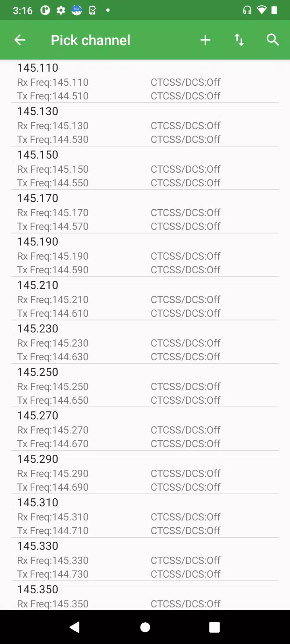This screenshot has width=290, height=644.
Task: Choose the 145.210 channel row
Action: [x=145, y=299]
